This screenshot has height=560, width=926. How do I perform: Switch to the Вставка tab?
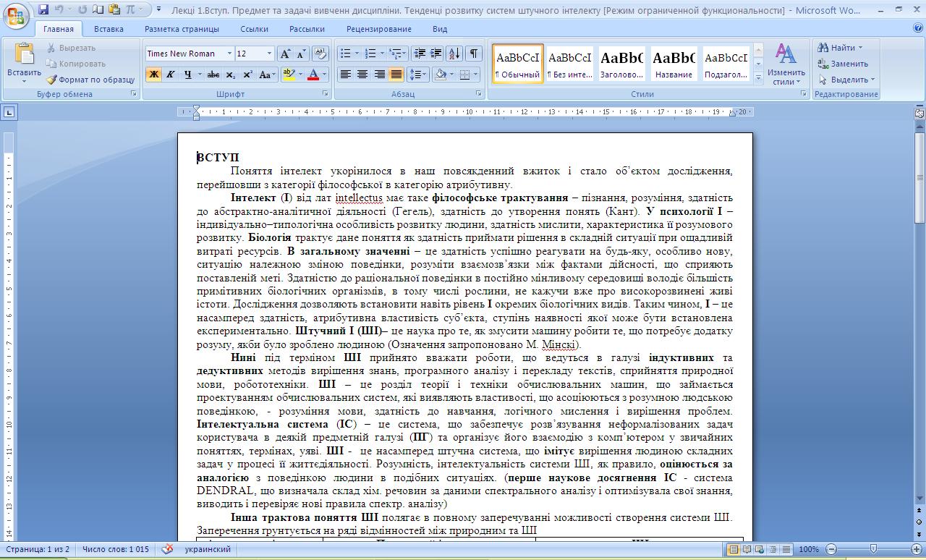109,29
